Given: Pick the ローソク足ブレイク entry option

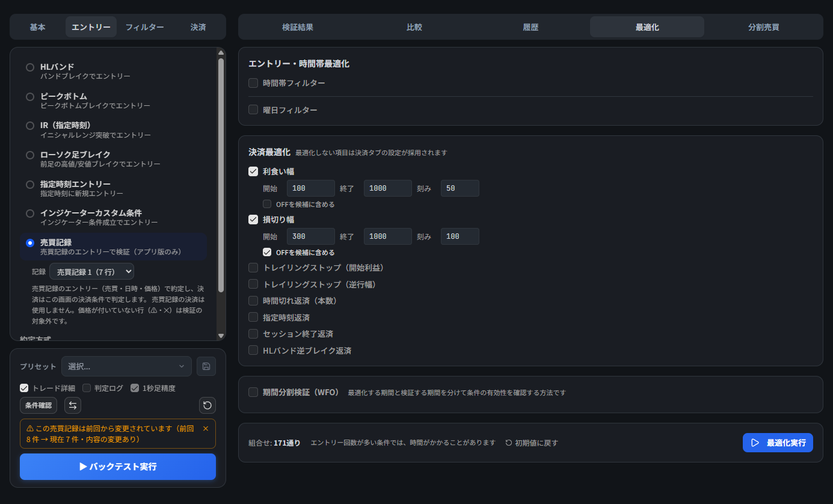Looking at the screenshot, I should pos(30,155).
